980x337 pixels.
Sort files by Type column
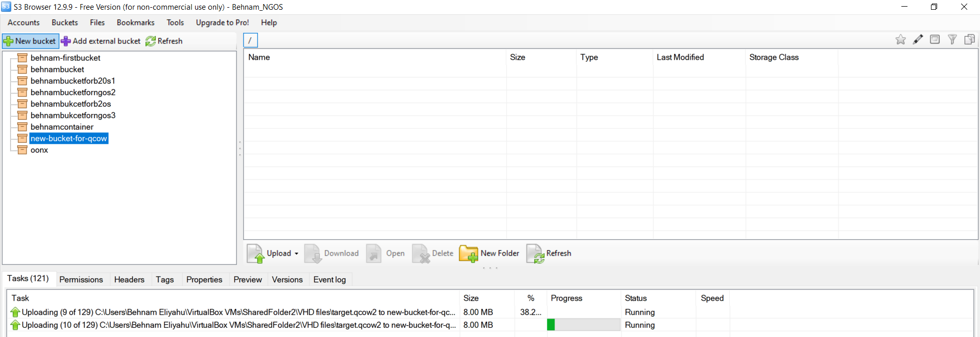pyautogui.click(x=615, y=57)
